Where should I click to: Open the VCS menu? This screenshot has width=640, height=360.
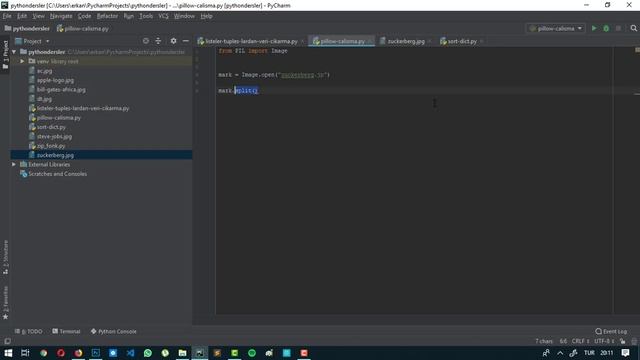[163, 16]
